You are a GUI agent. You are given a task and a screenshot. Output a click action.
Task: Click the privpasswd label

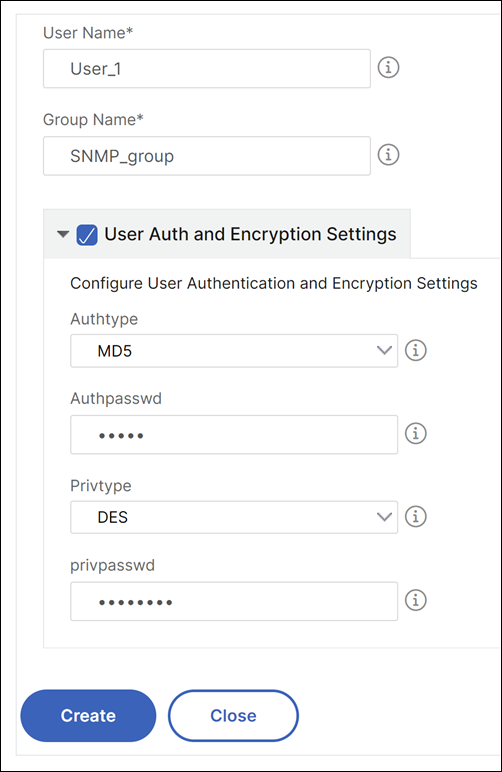click(112, 565)
